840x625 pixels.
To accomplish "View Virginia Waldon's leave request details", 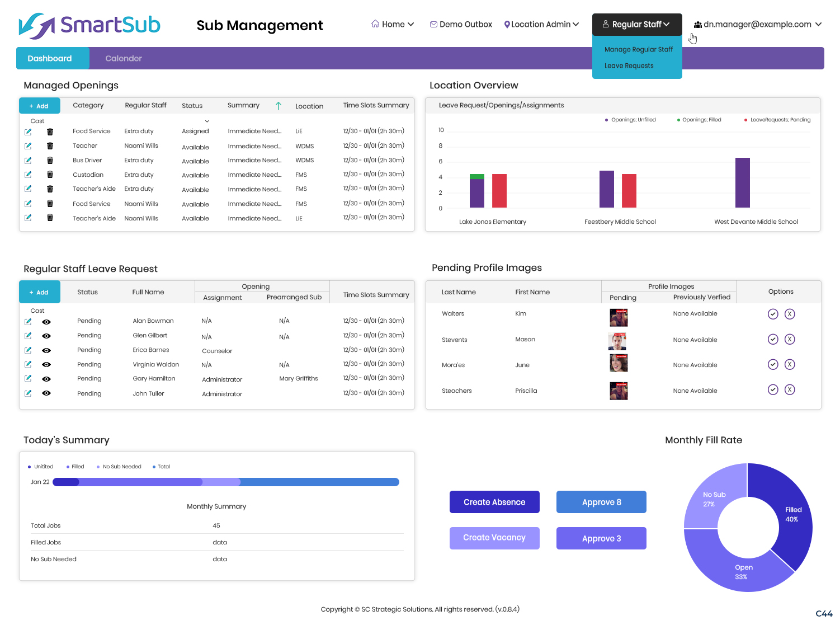I will click(46, 364).
